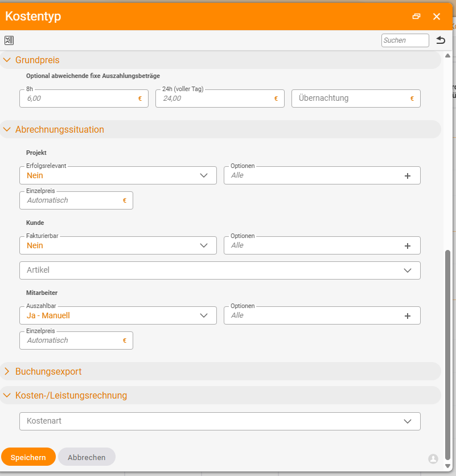Click the Projekt Einzelpreis field
Screen dimensions: 456x476
(x=76, y=200)
